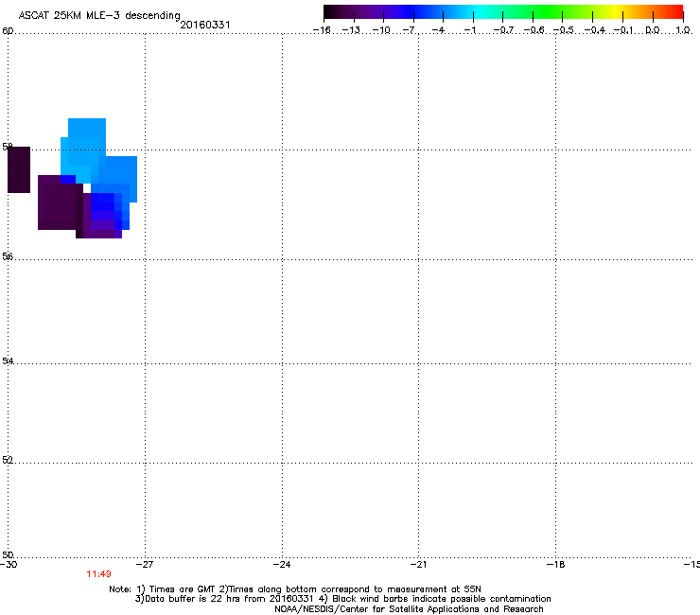This screenshot has height=615, width=700.
Task: Click the note line starting "3)Data buffer is 22 hrs"
Action: (x=342, y=599)
